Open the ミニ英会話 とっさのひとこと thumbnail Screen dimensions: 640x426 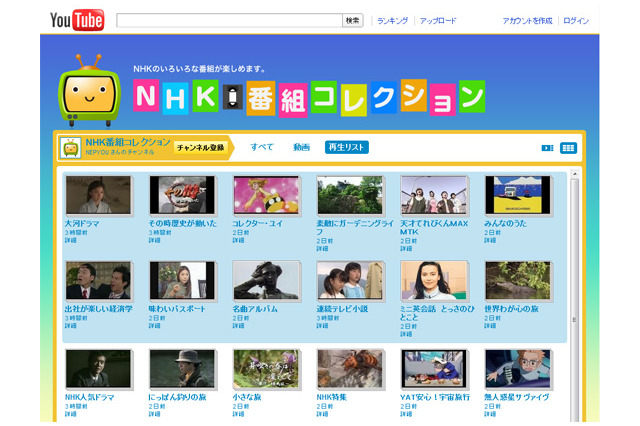(x=434, y=280)
